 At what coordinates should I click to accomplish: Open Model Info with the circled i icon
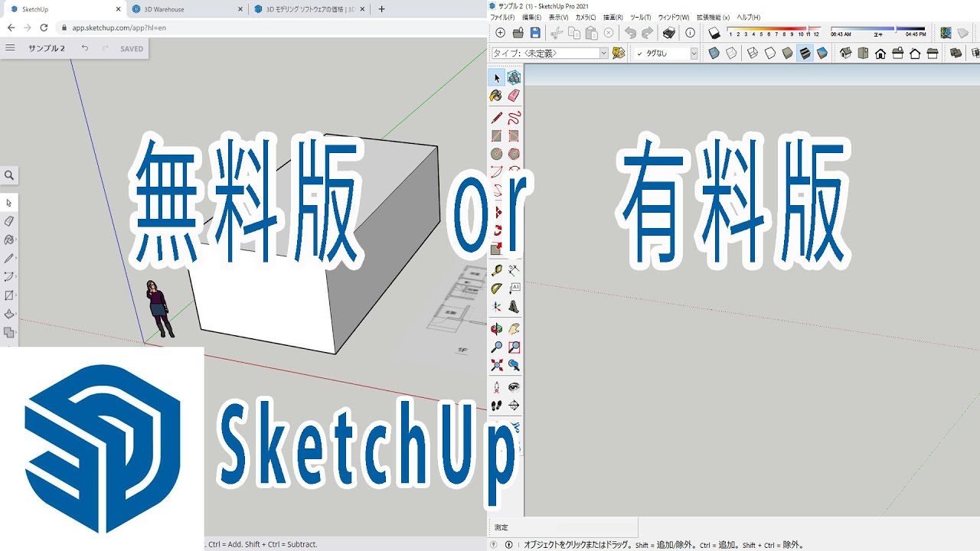coord(691,33)
